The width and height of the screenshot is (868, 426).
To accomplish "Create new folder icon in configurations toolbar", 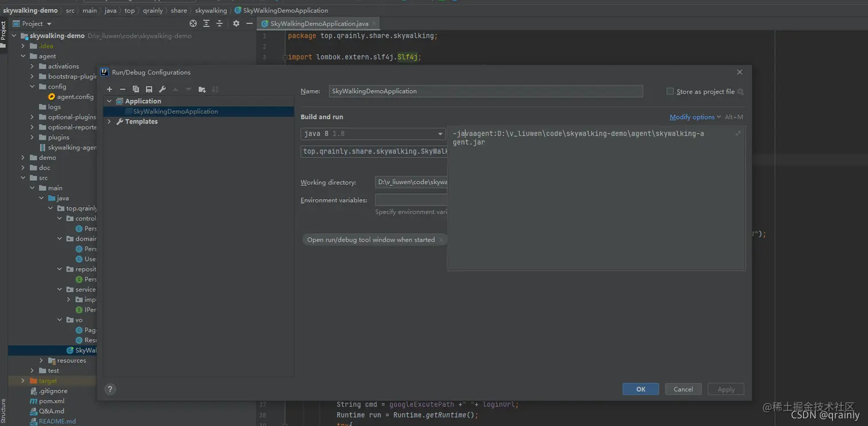I will (x=202, y=90).
